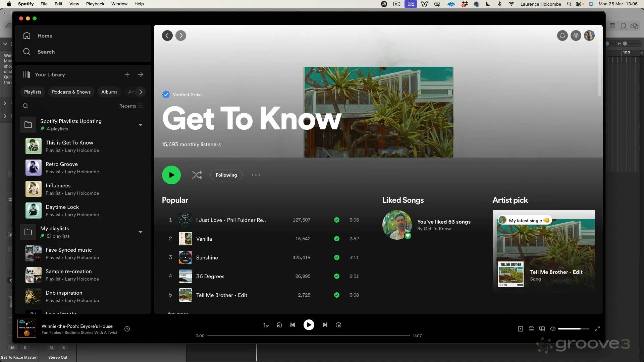
Task: Mute audio with the speaker icon
Action: 553,329
